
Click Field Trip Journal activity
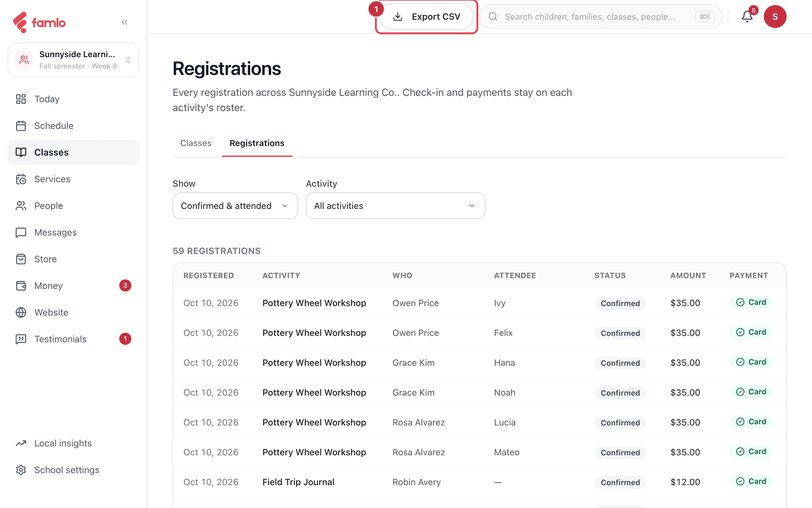(298, 482)
